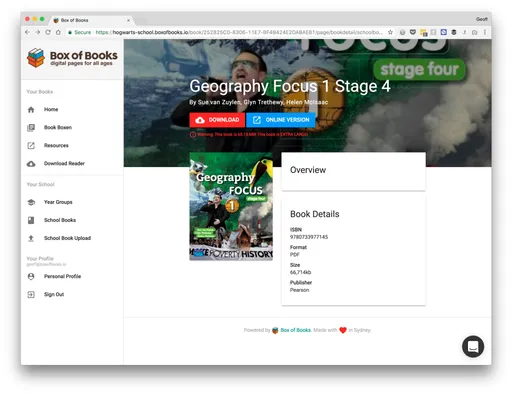Click the publisher name Pearson
512x394 pixels.
tap(299, 290)
